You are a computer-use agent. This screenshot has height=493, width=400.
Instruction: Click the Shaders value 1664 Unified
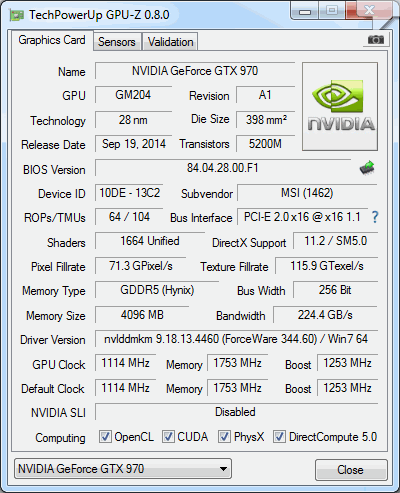150,241
